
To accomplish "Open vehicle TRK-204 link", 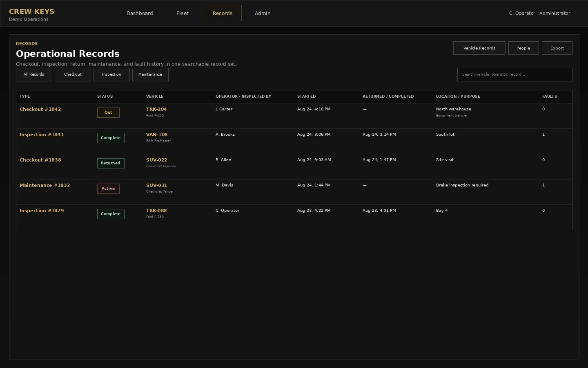I will (156, 109).
